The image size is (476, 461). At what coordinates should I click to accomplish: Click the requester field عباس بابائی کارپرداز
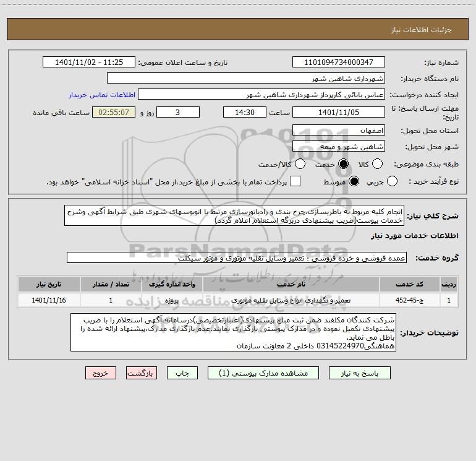click(261, 95)
